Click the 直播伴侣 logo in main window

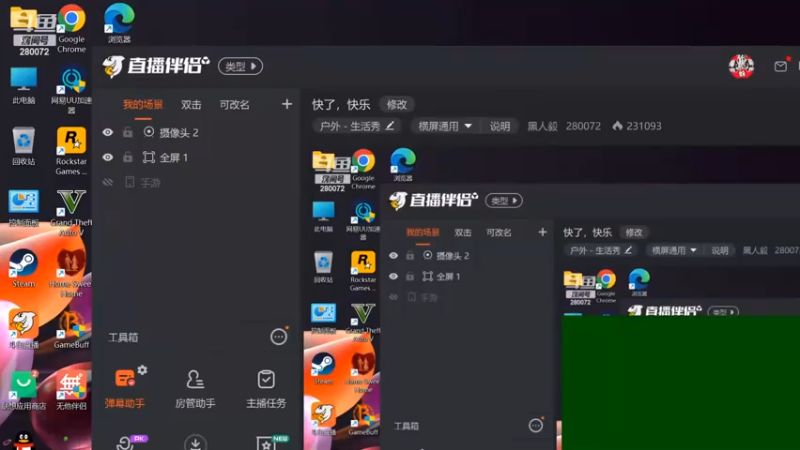(x=156, y=66)
